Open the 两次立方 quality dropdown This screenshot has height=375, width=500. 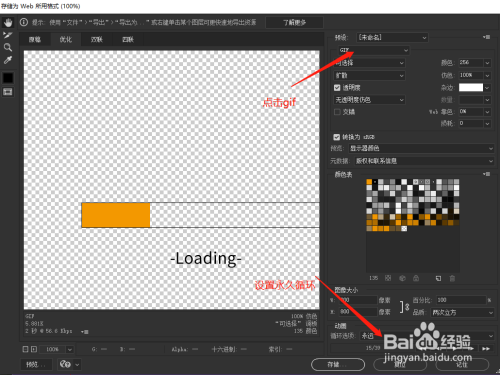(462, 312)
